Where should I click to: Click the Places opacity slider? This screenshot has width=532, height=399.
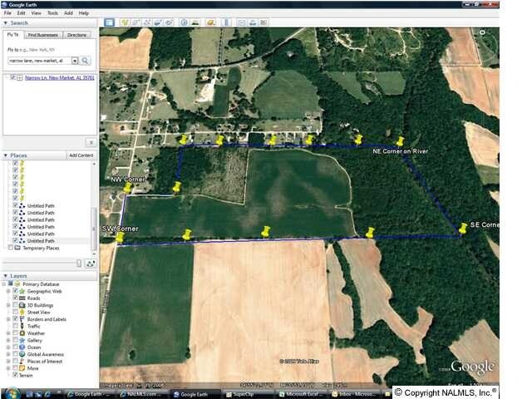click(x=81, y=263)
